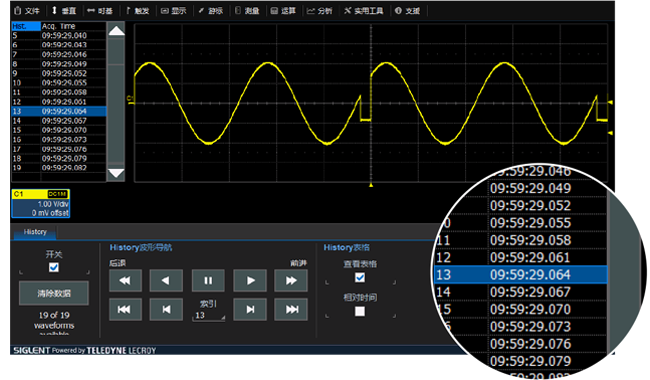The width and height of the screenshot is (650, 380).
Task: Play history waveforms backward
Action: coord(166,281)
